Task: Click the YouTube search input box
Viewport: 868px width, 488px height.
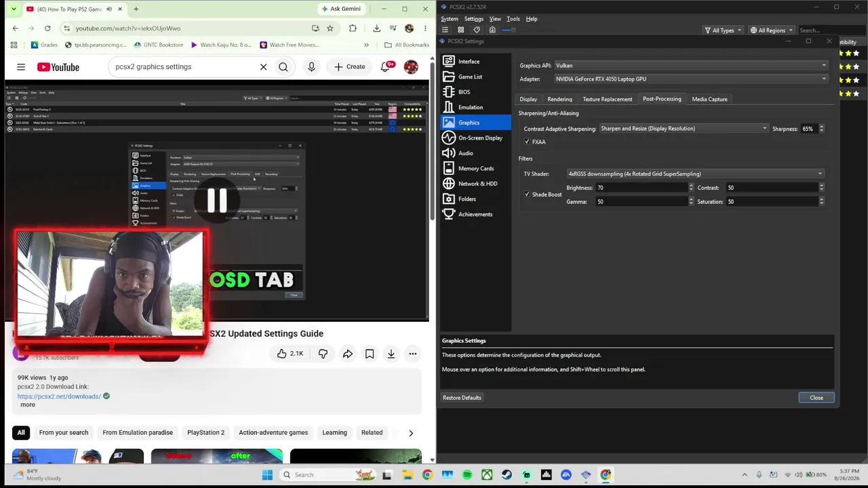Action: pos(183,67)
